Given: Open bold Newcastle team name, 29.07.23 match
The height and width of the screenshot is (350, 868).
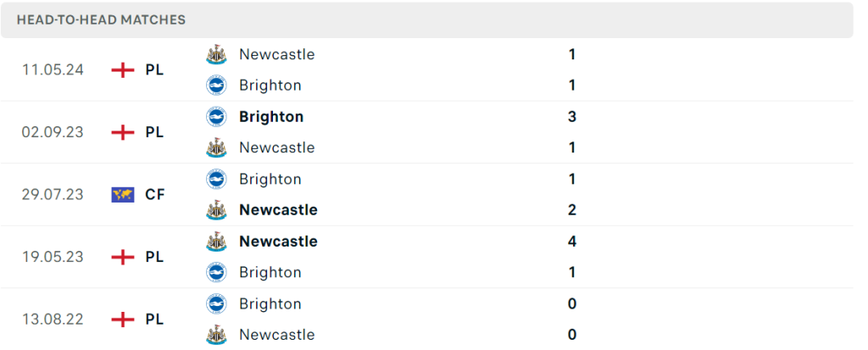Looking at the screenshot, I should pos(278,210).
